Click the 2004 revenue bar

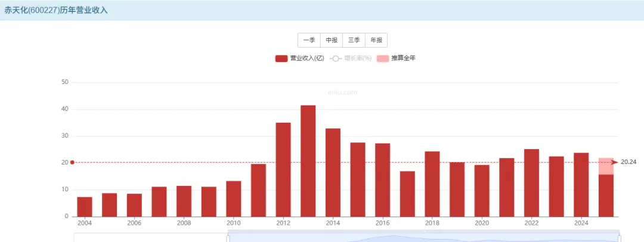(x=85, y=207)
